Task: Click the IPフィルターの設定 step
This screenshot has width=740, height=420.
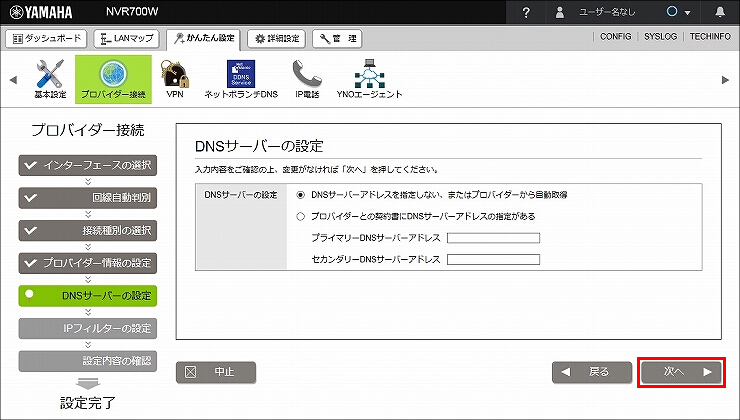Action: pos(88,328)
